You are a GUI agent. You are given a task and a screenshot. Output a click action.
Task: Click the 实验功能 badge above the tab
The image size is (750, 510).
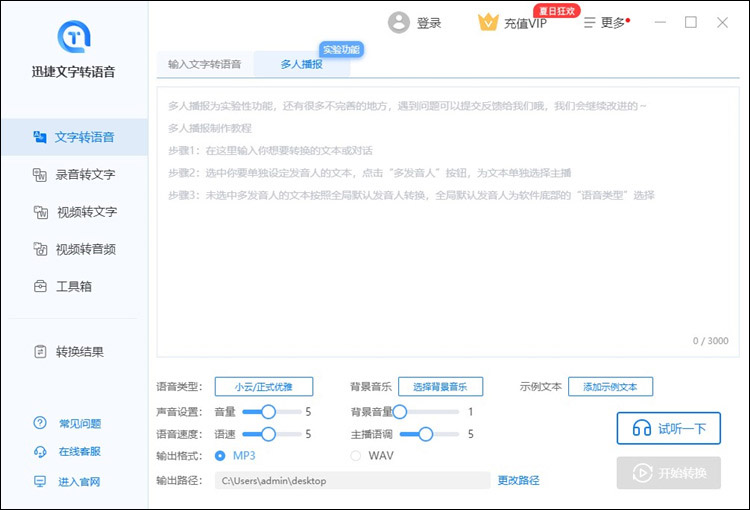(x=341, y=49)
